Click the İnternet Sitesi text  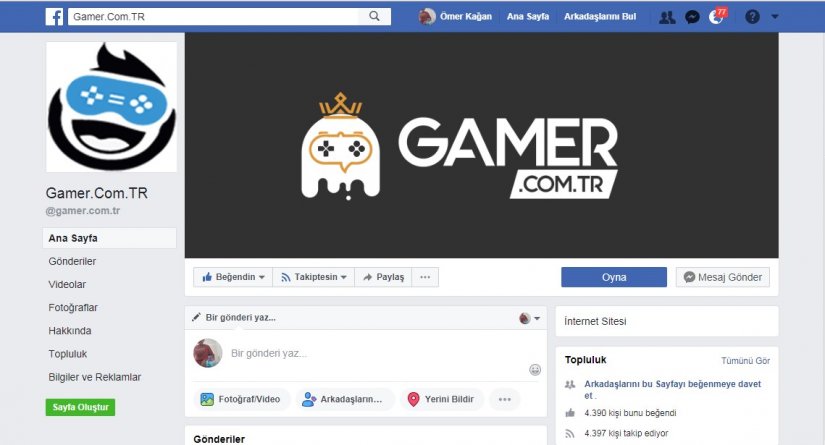[595, 321]
